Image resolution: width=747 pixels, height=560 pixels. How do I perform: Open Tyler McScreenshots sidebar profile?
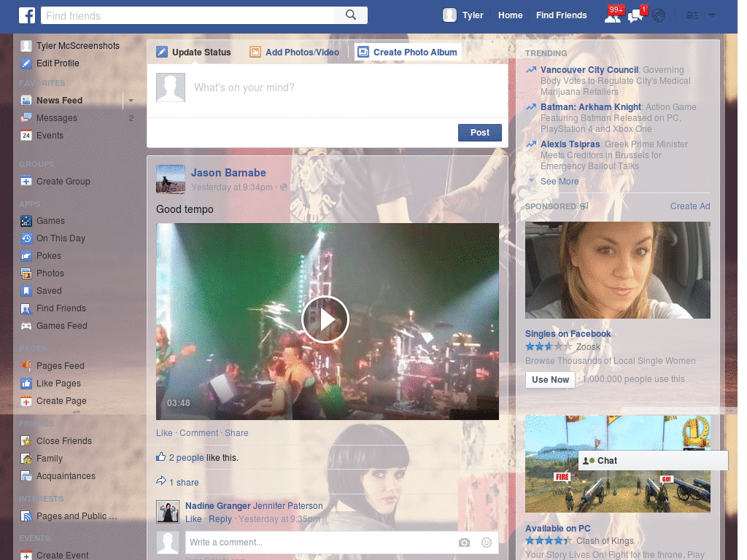pos(70,46)
